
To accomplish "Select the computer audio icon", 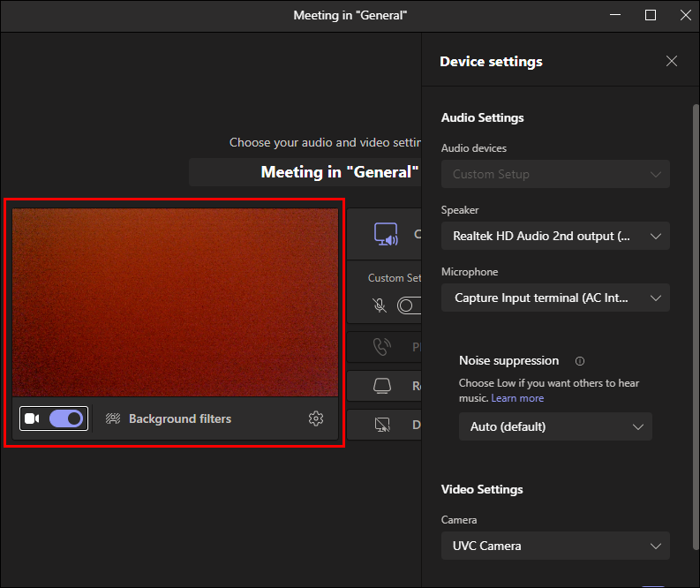I will (386, 234).
